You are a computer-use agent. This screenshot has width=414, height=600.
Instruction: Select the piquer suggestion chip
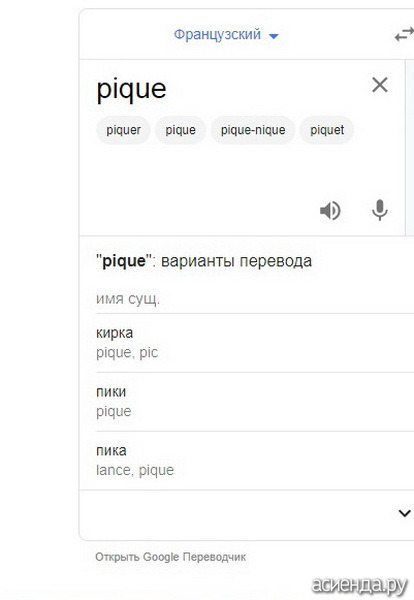tap(123, 130)
